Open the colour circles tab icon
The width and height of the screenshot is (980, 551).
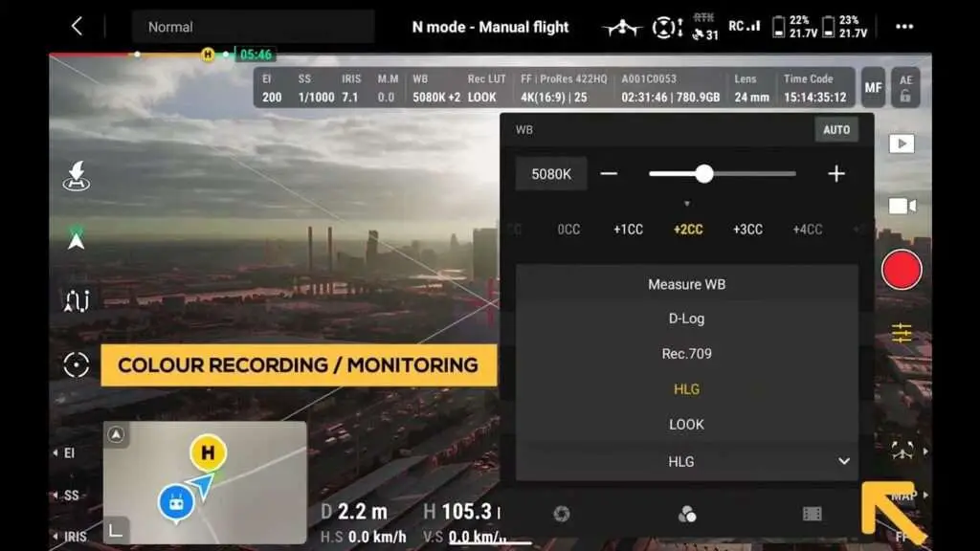pyautogui.click(x=687, y=514)
